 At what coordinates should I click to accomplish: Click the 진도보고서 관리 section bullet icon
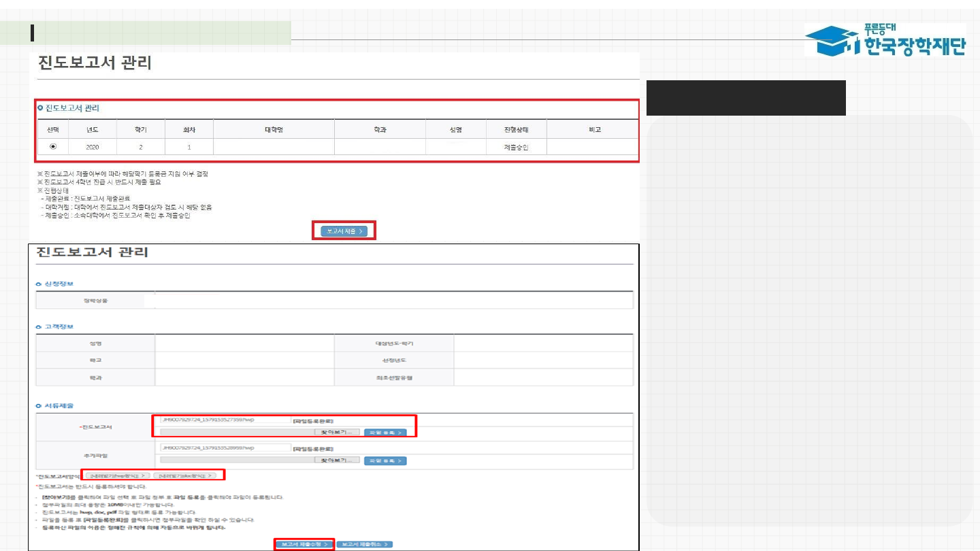point(40,108)
